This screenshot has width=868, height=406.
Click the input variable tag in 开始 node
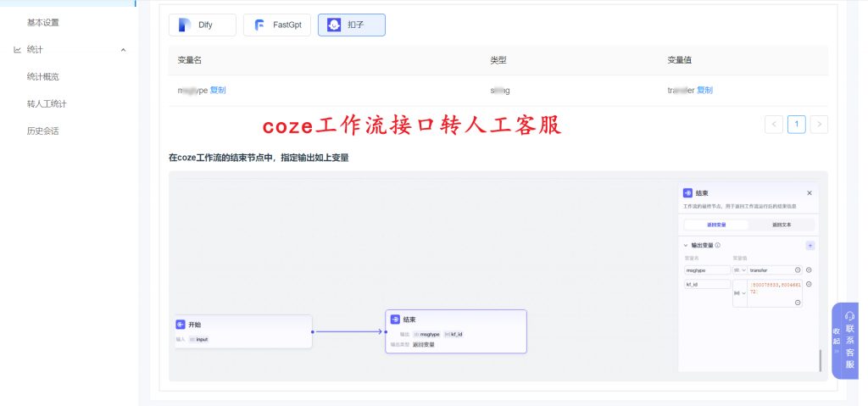click(198, 339)
